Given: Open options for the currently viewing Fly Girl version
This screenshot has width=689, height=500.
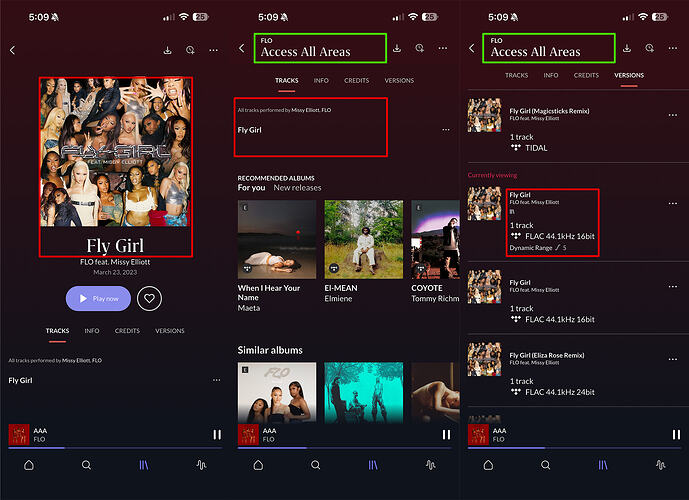Looking at the screenshot, I should click(673, 203).
